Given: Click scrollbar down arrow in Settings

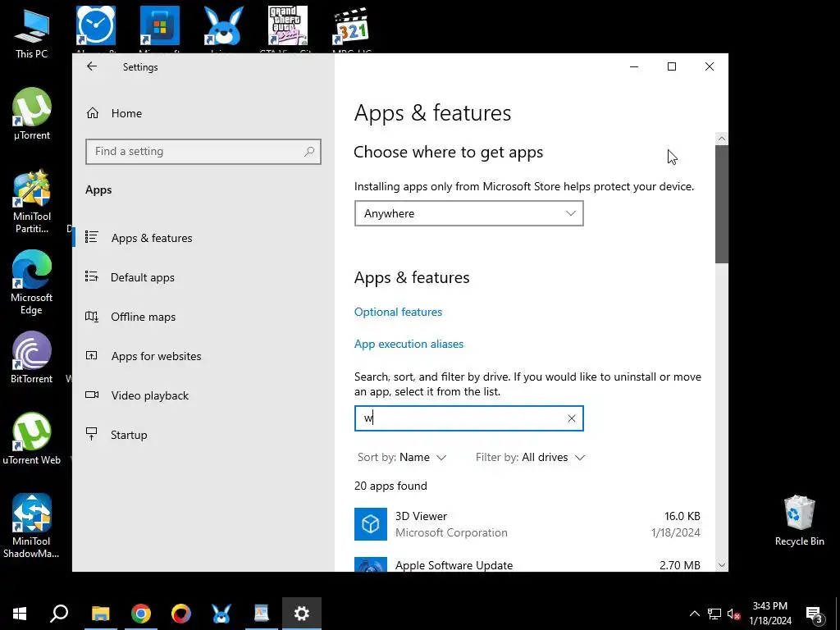Looking at the screenshot, I should [722, 564].
